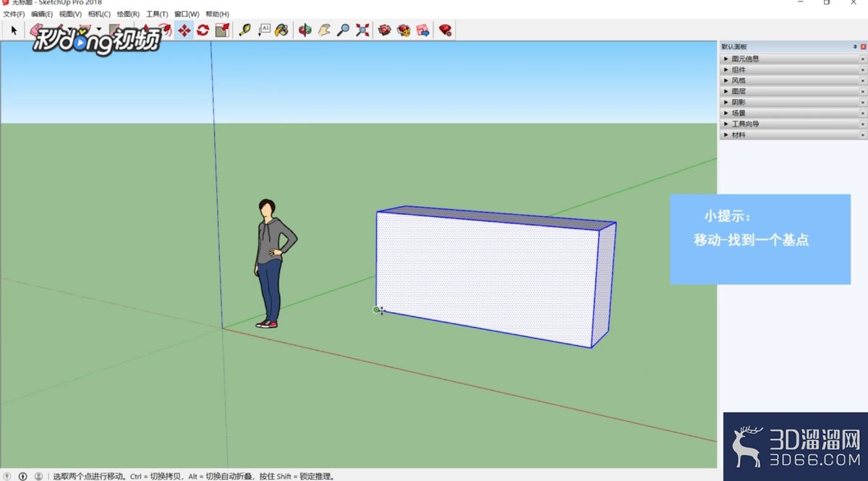Open the 编辑(E) menu
Image resolution: width=868 pixels, height=481 pixels.
click(42, 14)
